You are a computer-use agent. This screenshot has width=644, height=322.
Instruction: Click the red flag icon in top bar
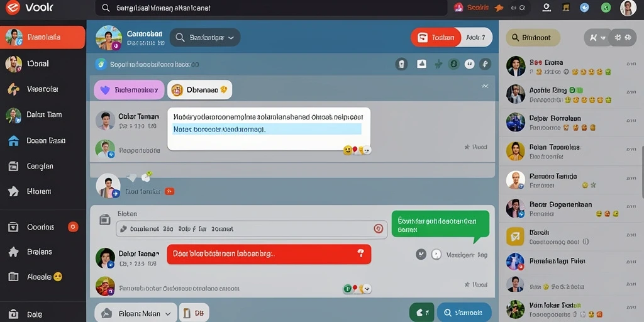click(x=458, y=8)
